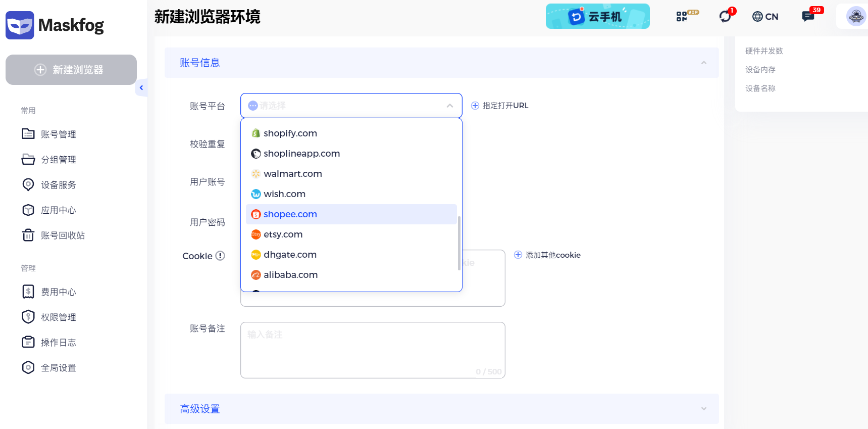Image resolution: width=868 pixels, height=429 pixels.
Task: Click the VIP QR code icon
Action: (x=682, y=17)
